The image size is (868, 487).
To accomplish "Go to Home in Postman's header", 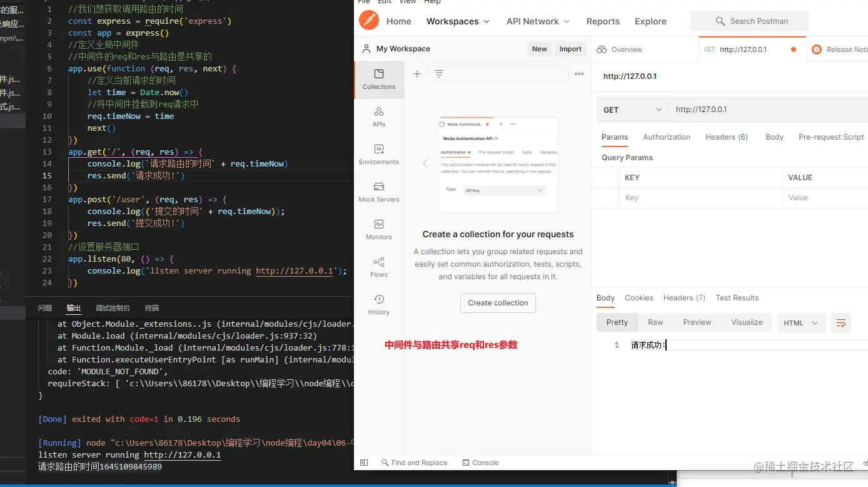I will click(399, 21).
